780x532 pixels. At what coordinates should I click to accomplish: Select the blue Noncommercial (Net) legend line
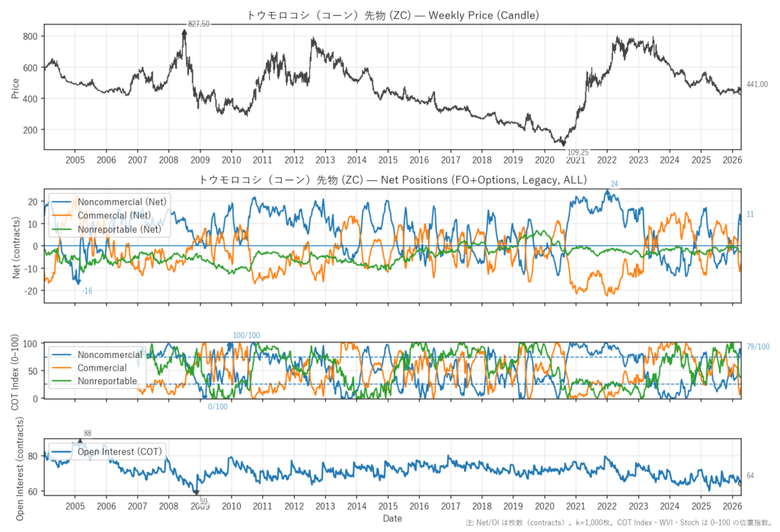[63, 202]
